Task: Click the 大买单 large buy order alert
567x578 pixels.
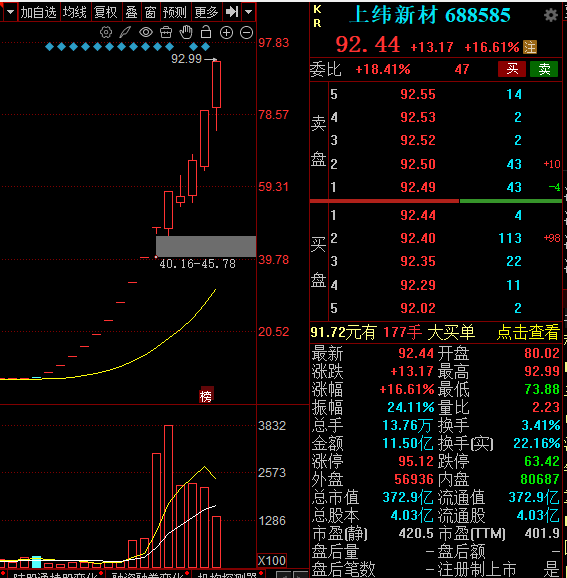Action: (452, 332)
